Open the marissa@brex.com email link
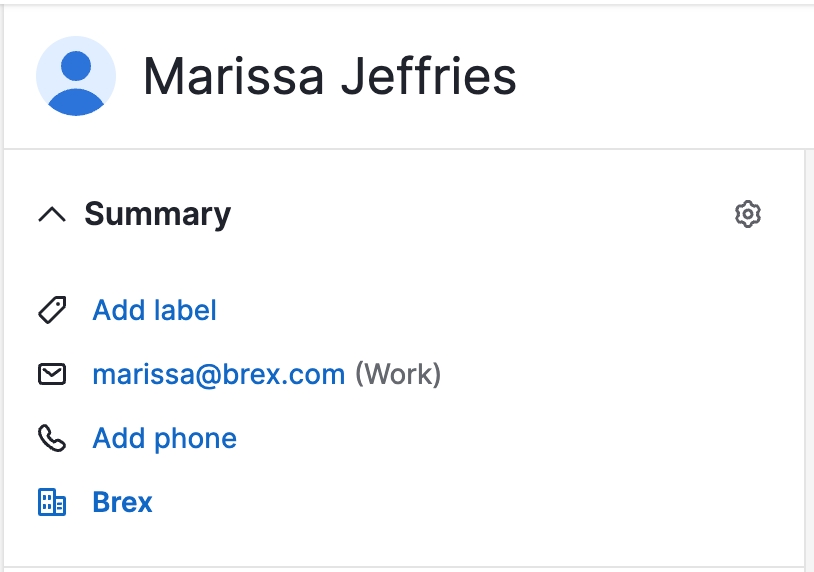 coord(218,374)
